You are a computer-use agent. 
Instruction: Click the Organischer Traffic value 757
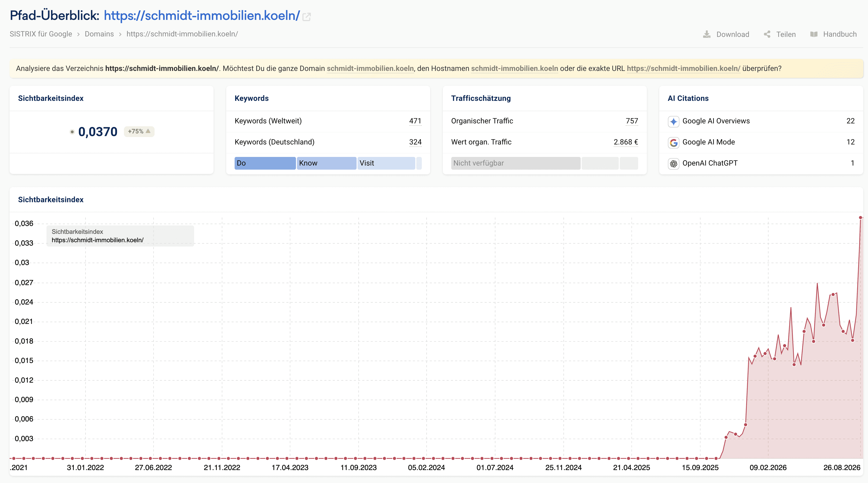point(632,121)
